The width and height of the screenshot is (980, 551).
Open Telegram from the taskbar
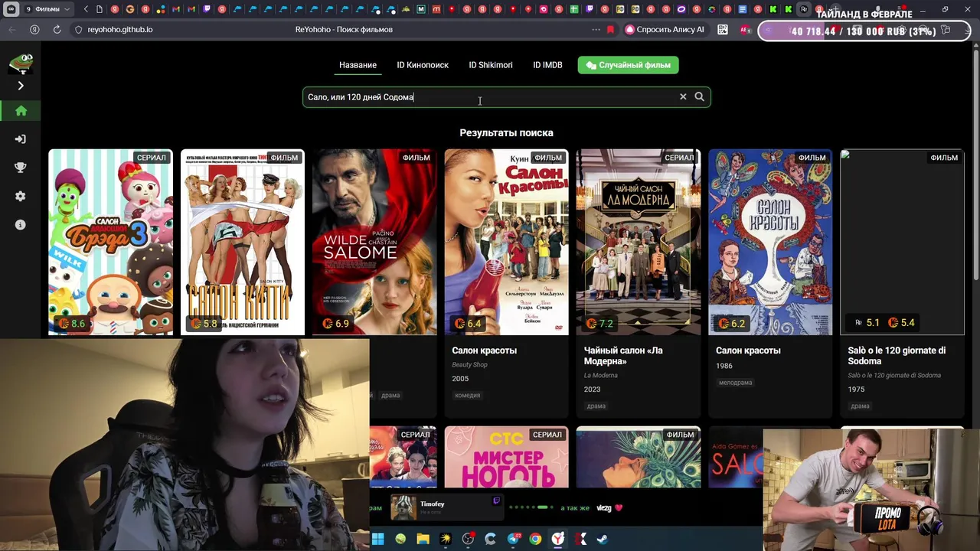coord(513,539)
